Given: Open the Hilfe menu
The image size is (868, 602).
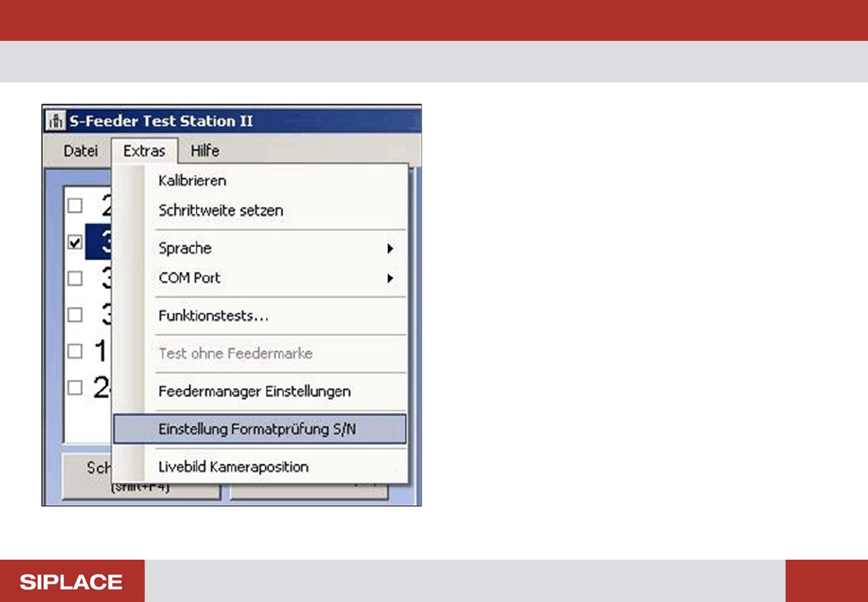Looking at the screenshot, I should (205, 150).
